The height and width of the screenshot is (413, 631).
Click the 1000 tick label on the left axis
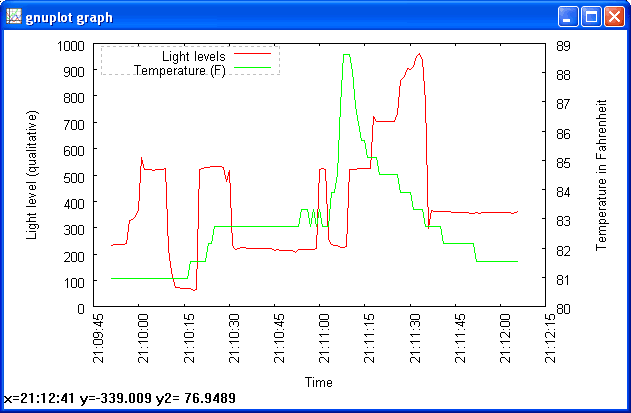[x=71, y=45]
